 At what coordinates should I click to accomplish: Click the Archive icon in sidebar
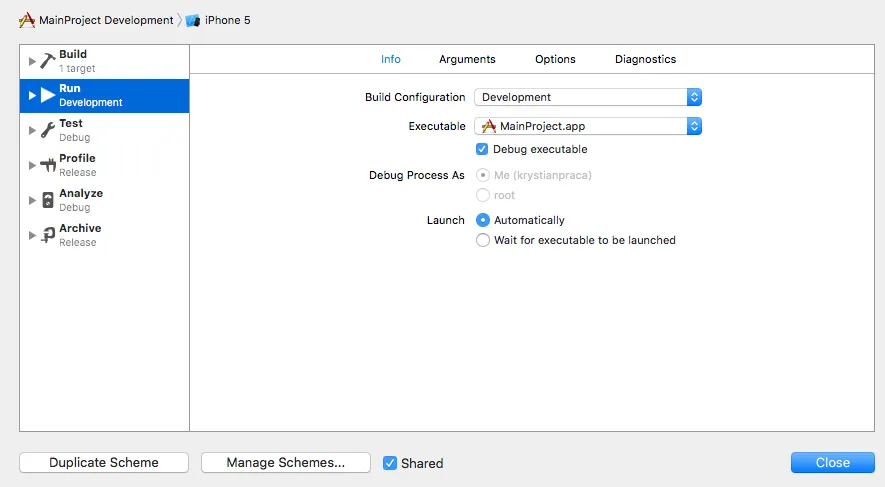pos(48,235)
